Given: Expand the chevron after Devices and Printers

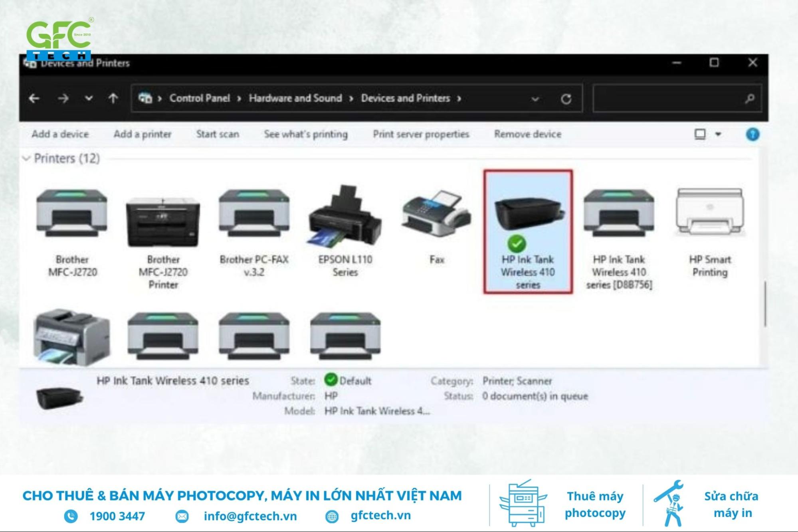Looking at the screenshot, I should tap(459, 99).
